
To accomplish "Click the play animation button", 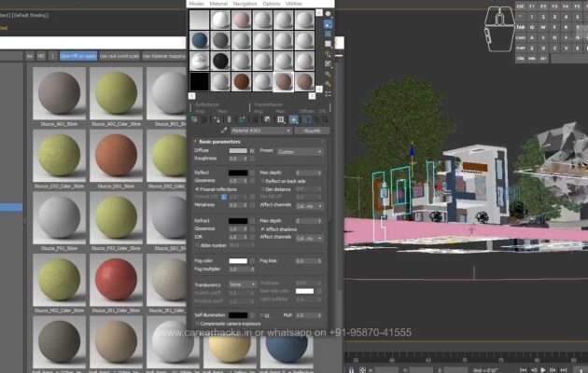I will click(543, 368).
